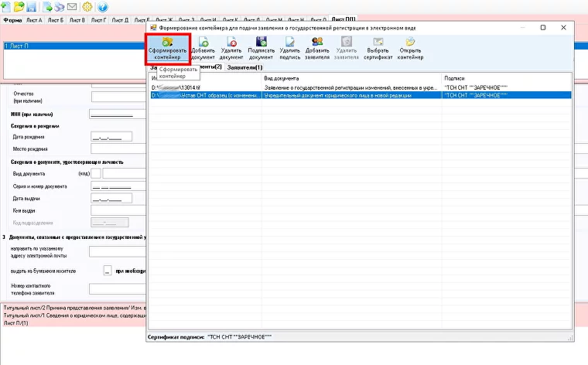
Task: Click the page with green arrow icon
Action: 47,7
